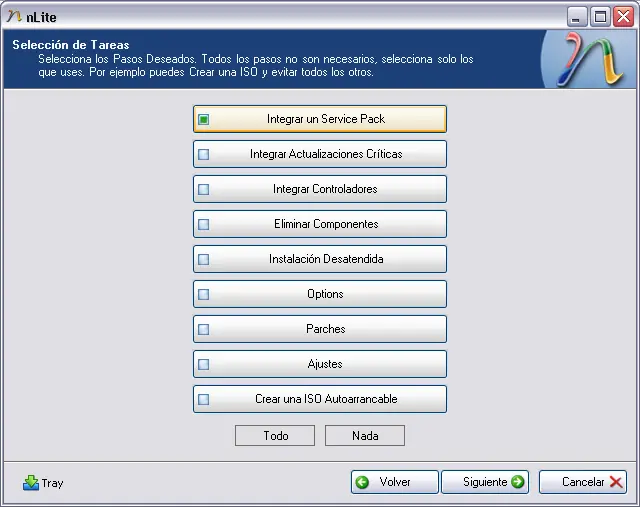
Task: Proceed with the Siguiente button
Action: coord(485,482)
